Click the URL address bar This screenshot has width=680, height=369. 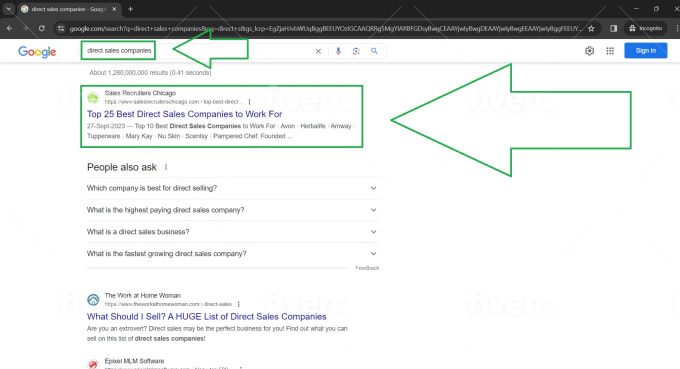(326, 29)
